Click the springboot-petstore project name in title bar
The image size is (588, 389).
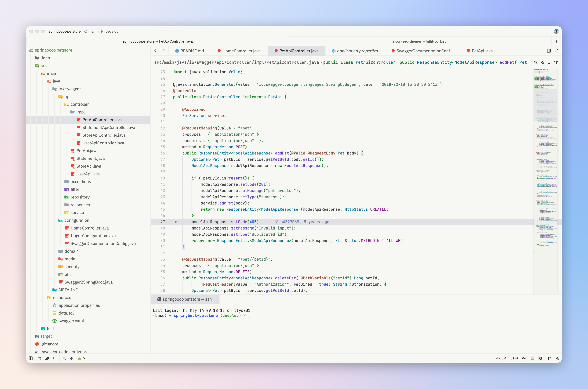65,31
